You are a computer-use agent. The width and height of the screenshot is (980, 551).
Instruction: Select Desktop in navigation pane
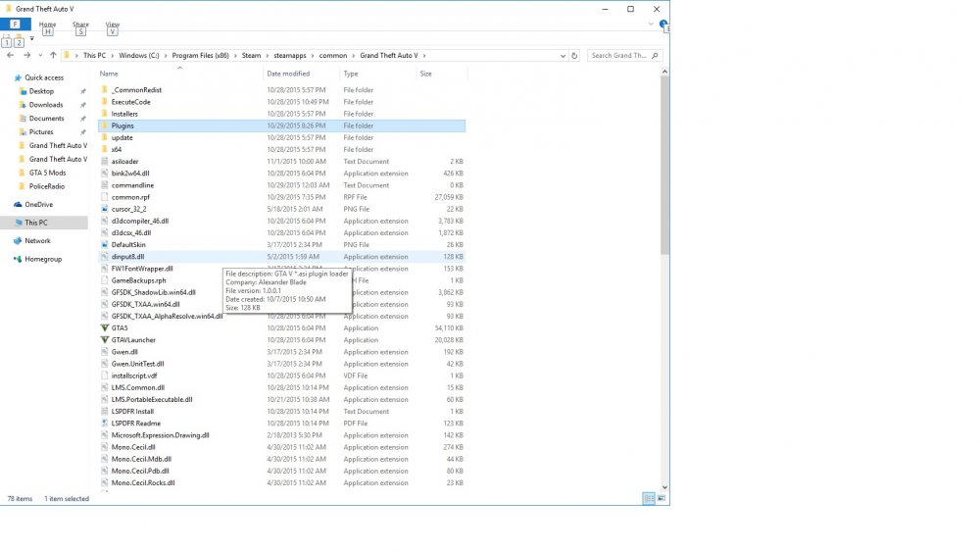point(41,91)
